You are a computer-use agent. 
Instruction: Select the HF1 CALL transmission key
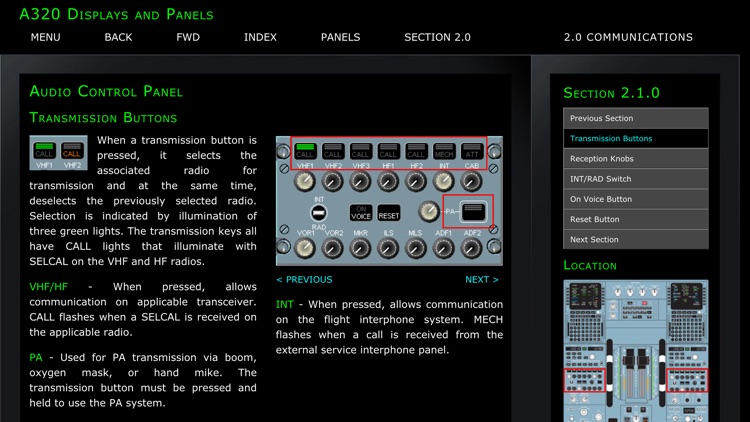coord(388,151)
